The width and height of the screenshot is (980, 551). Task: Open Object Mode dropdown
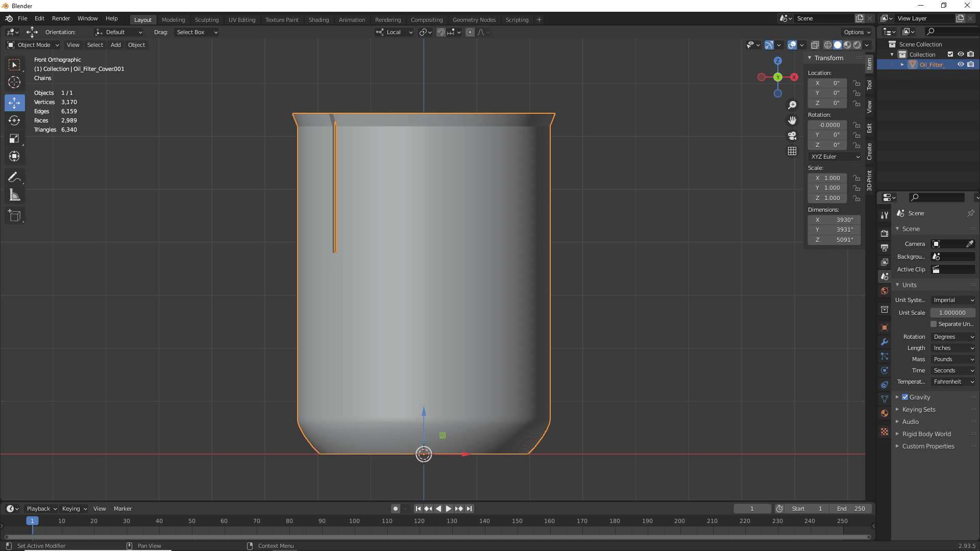click(x=33, y=45)
